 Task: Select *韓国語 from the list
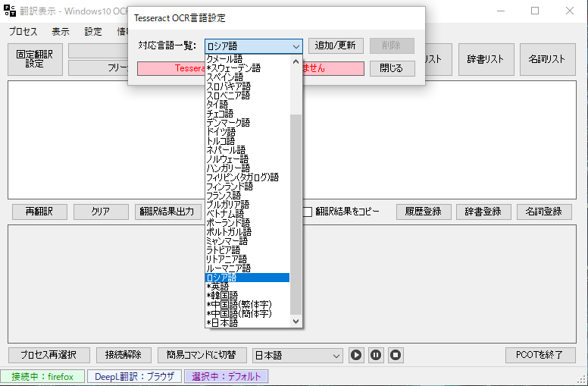point(248,296)
